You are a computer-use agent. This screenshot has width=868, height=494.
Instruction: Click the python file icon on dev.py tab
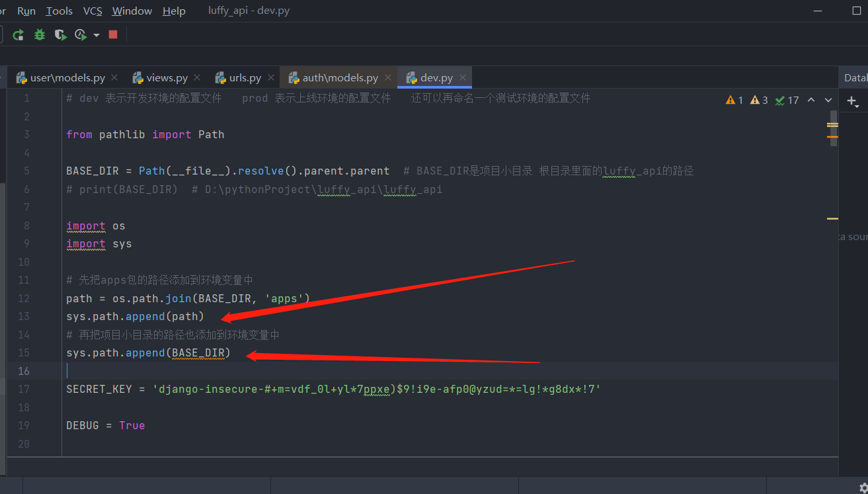pyautogui.click(x=412, y=77)
